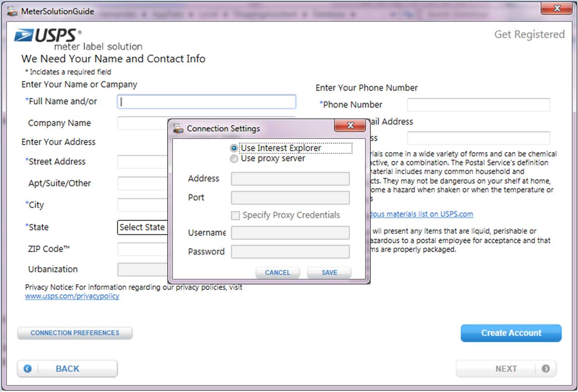This screenshot has height=392, width=578.
Task: Click the Create Account button
Action: pos(511,333)
